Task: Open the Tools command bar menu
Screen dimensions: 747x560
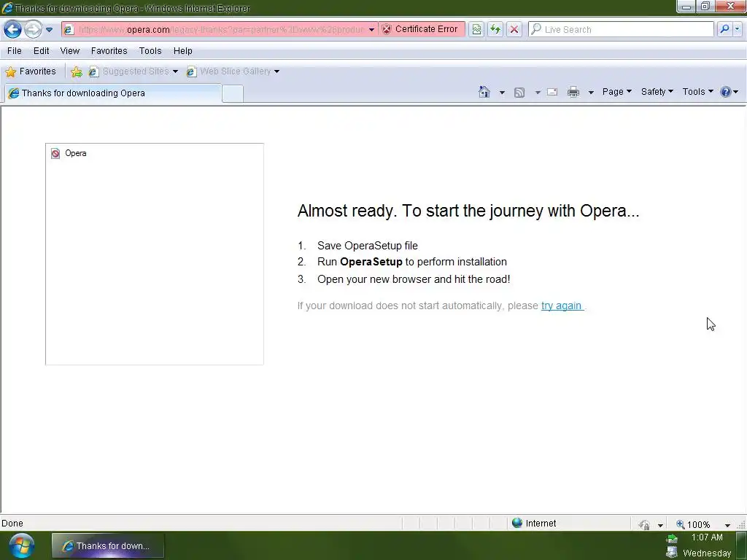Action: pos(697,92)
